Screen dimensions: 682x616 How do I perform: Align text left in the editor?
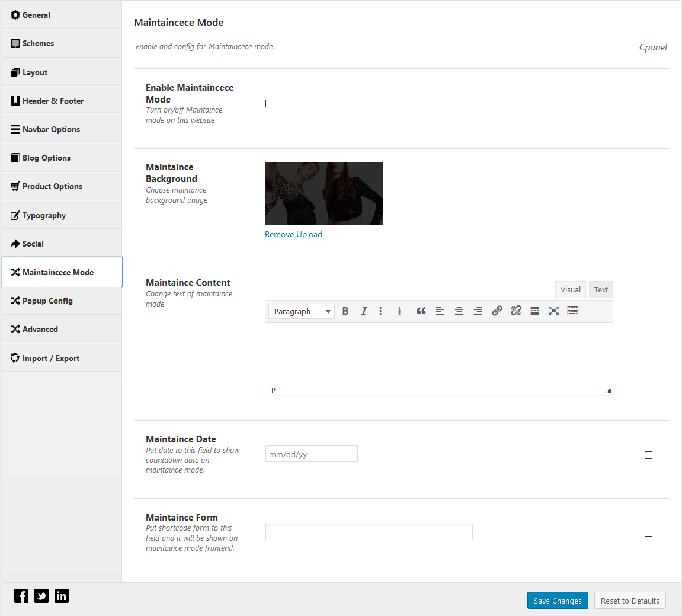pos(440,311)
